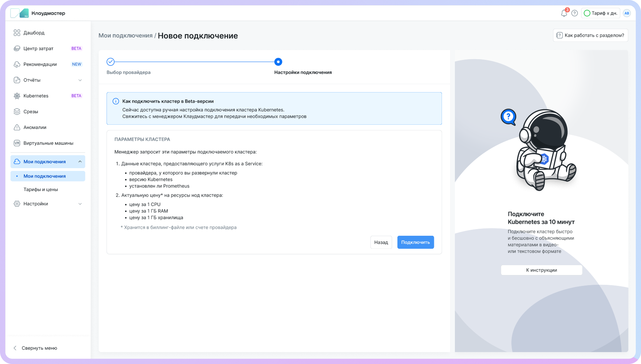
Task: Expand the Отчёты submenu chevron
Action: click(80, 80)
